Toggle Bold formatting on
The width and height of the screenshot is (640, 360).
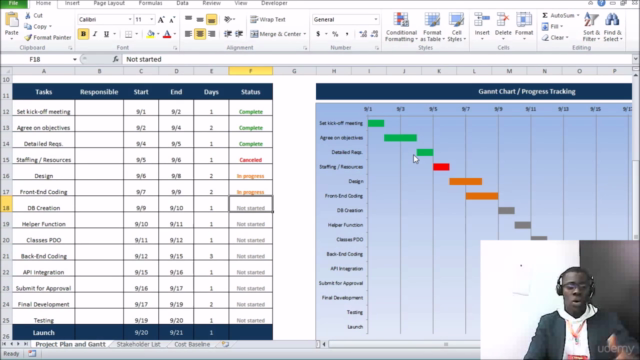(83, 34)
